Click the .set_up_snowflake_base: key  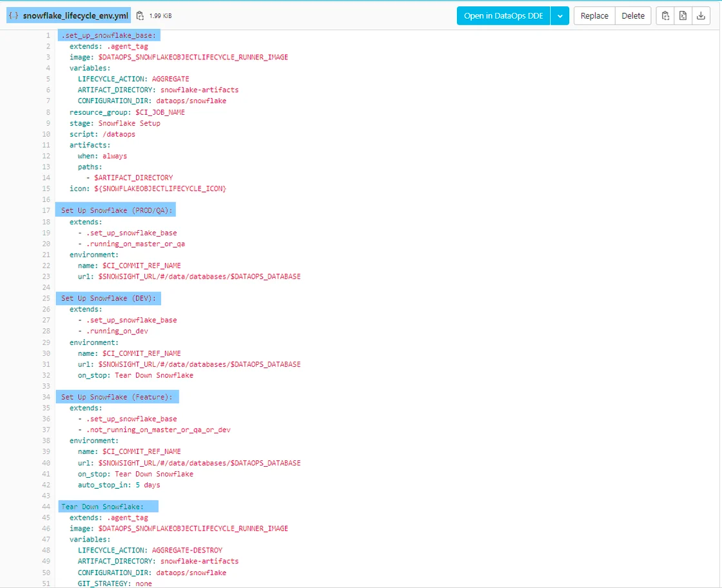pyautogui.click(x=109, y=35)
